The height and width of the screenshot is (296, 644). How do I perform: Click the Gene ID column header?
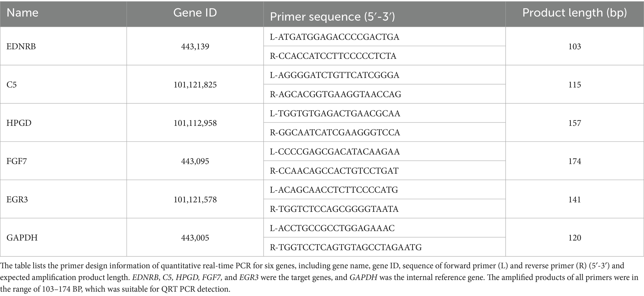click(x=195, y=13)
